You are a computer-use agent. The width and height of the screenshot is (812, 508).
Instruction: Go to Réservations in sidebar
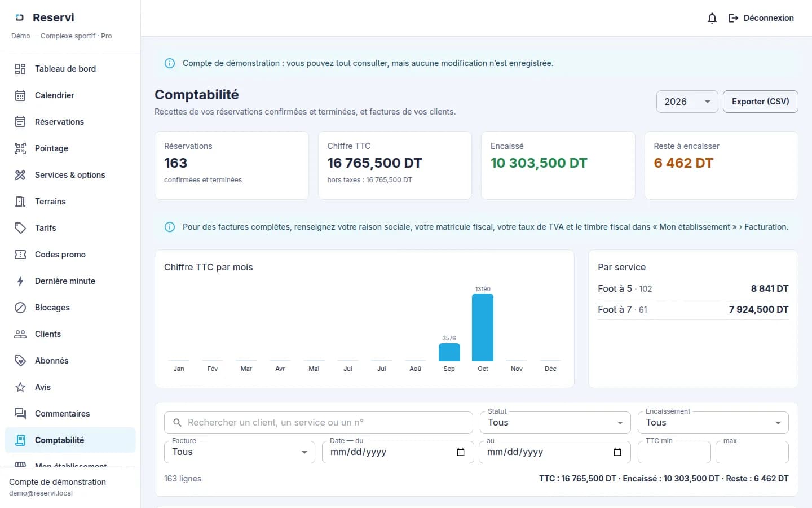70,122
